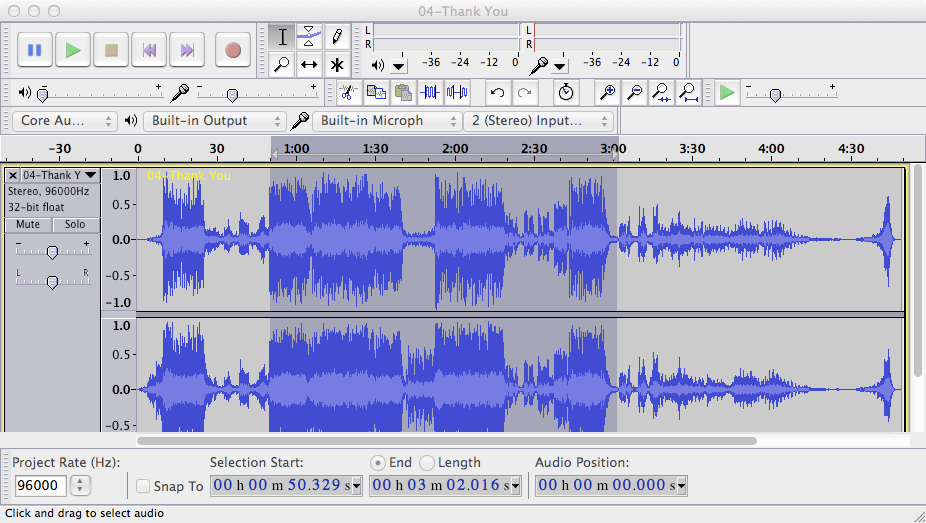The image size is (926, 523).
Task: Fit project in window zoom icon
Action: [689, 93]
